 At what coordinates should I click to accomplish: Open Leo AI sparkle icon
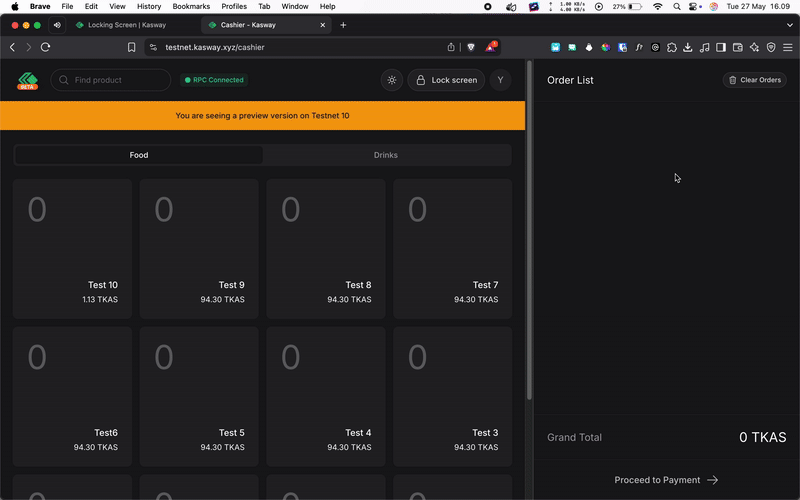pos(755,47)
